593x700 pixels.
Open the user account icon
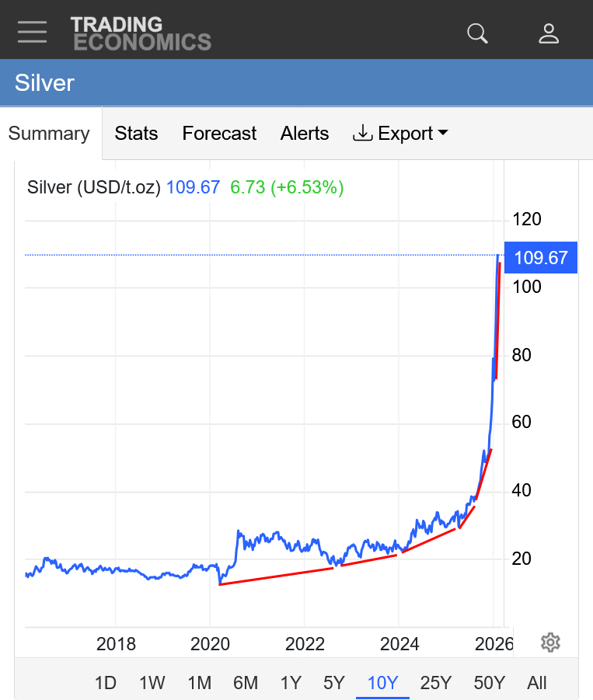pyautogui.click(x=549, y=33)
